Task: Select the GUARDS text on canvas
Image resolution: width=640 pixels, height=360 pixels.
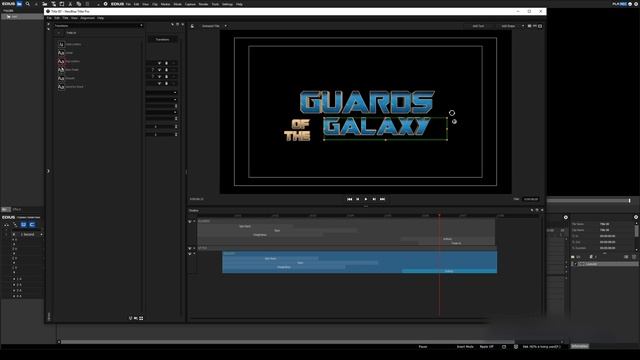Action: click(x=367, y=102)
